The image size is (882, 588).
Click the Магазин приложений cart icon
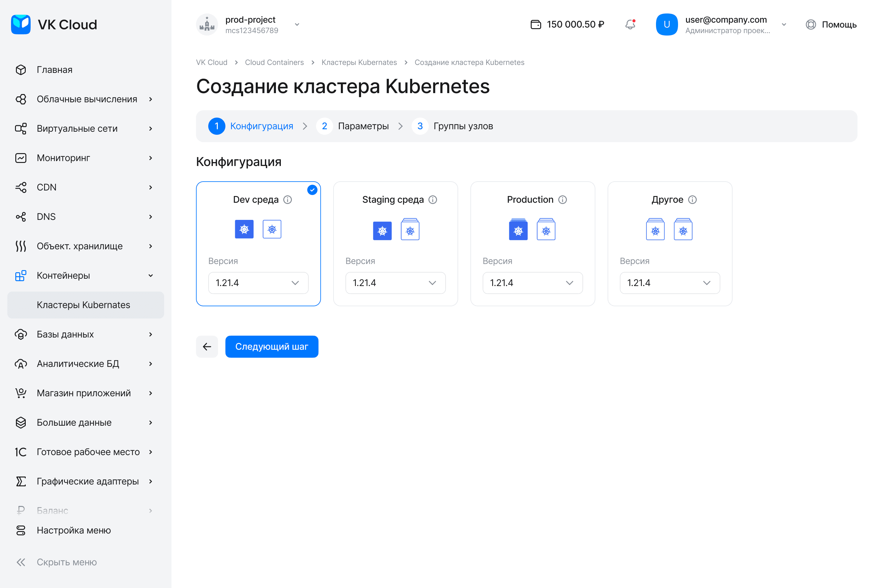[x=21, y=393]
